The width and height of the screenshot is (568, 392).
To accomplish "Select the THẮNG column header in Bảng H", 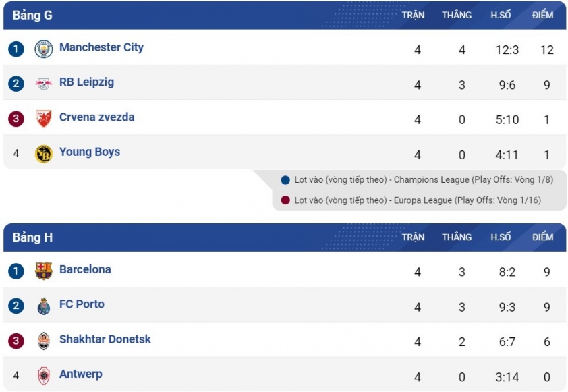I will (457, 237).
